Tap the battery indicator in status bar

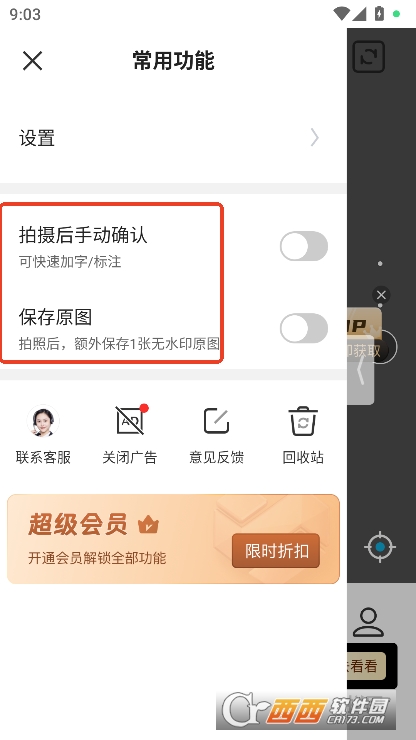(379, 14)
